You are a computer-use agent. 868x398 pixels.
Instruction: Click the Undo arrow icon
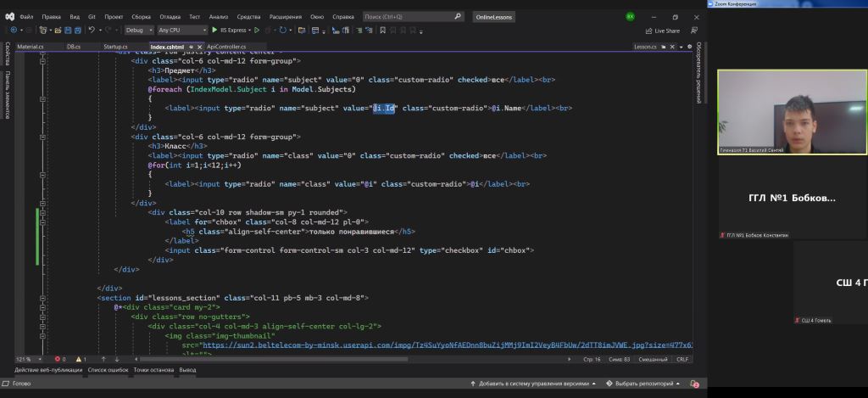pyautogui.click(x=92, y=30)
